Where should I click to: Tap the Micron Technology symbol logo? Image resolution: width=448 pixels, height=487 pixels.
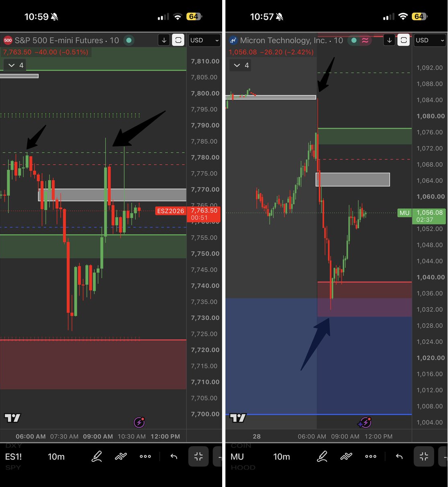[233, 40]
